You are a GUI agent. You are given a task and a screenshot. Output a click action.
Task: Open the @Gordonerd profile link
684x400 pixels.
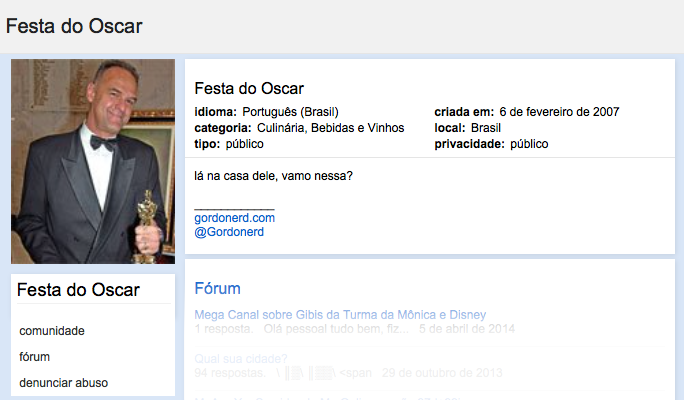tap(229, 232)
